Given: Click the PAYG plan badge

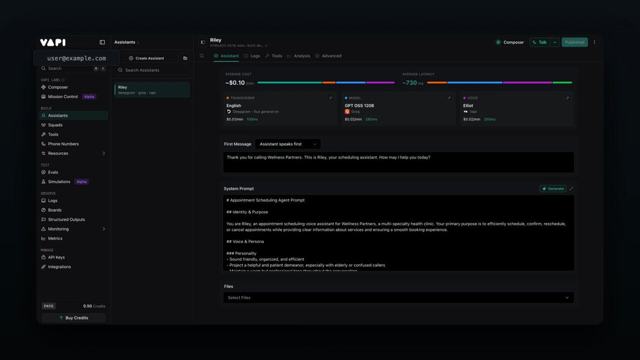Looking at the screenshot, I should (49, 306).
